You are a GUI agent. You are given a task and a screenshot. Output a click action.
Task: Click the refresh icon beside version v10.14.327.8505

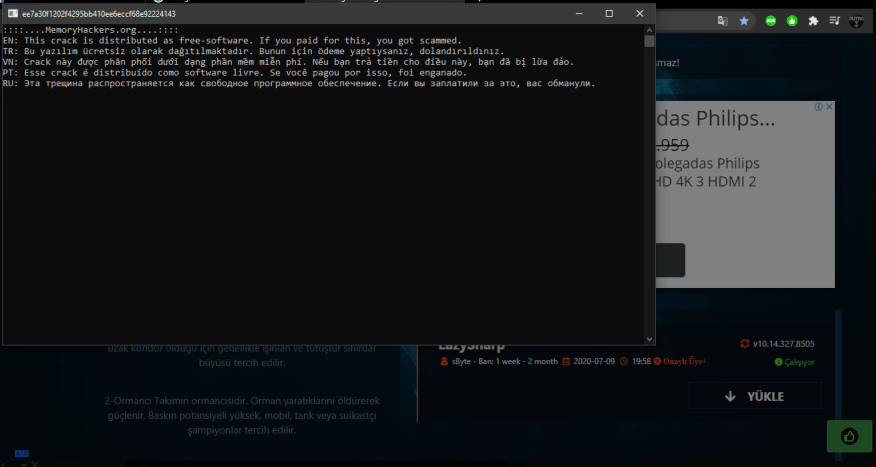coord(744,344)
